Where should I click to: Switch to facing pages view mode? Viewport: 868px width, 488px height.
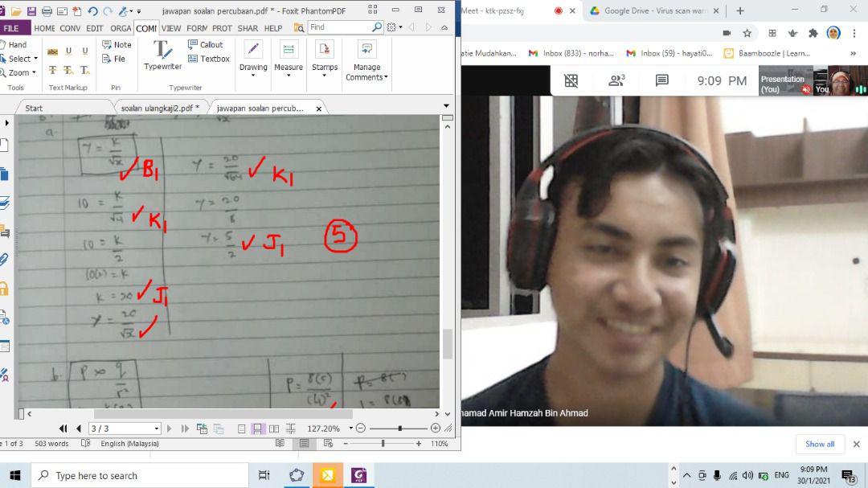[274, 429]
